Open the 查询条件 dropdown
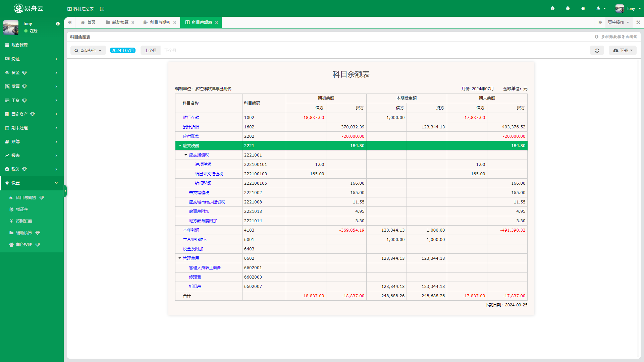 click(88, 50)
